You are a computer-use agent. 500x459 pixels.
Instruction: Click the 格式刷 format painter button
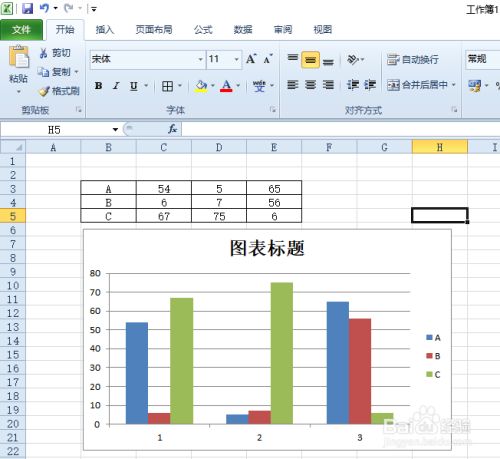59,91
